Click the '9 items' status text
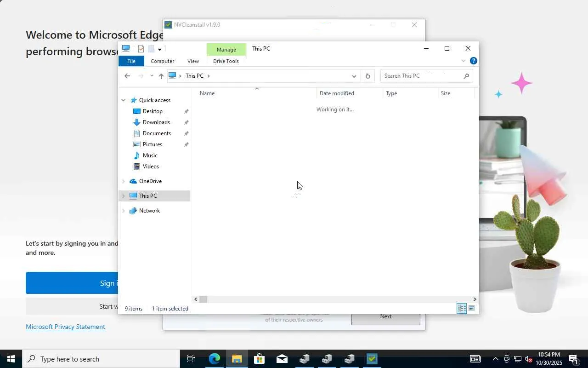 coord(134,309)
